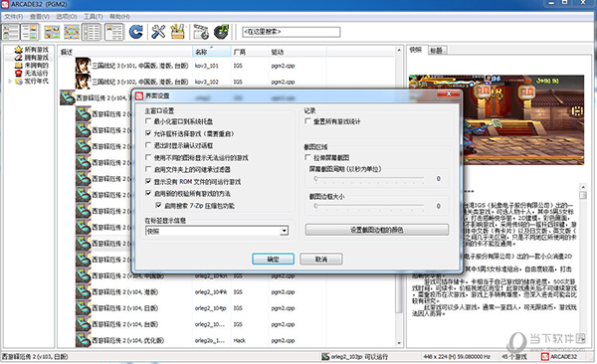Open the toolbox icon in the toolbar
Screen dimensions: 597x364
pyautogui.click(x=177, y=32)
